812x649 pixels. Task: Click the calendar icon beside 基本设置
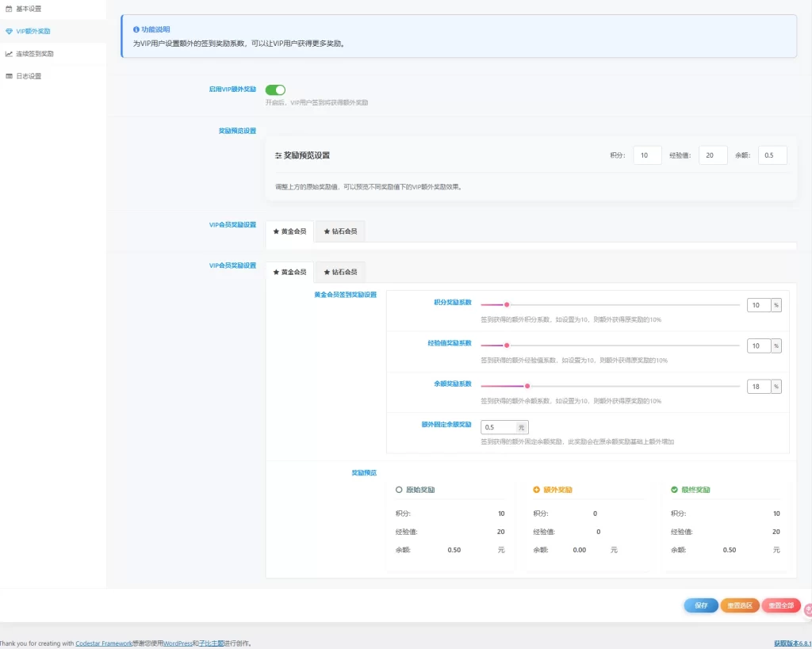pyautogui.click(x=9, y=9)
